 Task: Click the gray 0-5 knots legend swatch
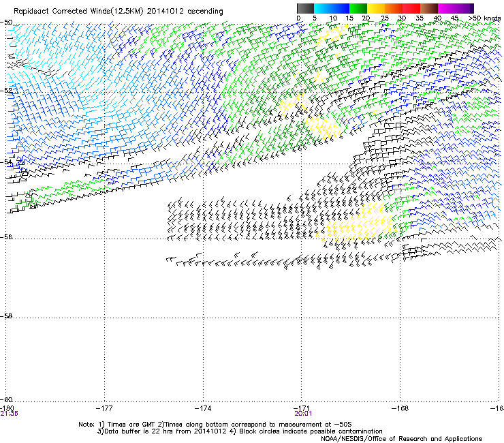(x=305, y=8)
